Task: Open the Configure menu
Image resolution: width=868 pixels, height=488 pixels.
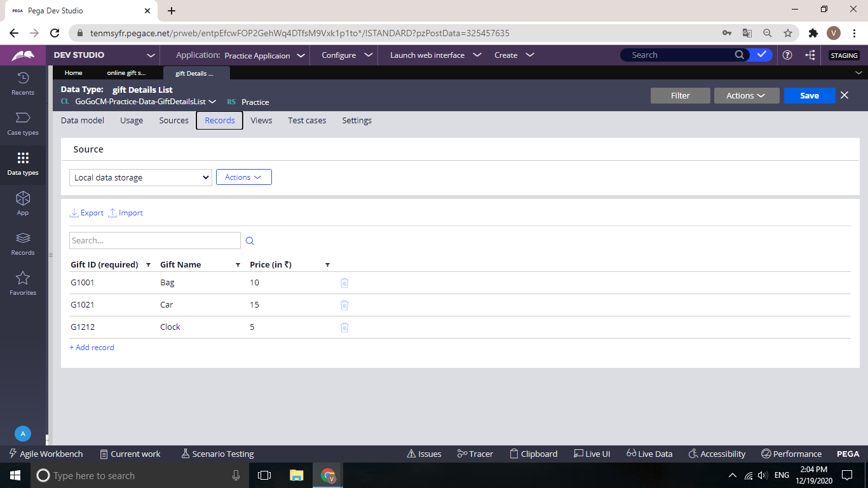Action: click(x=347, y=55)
